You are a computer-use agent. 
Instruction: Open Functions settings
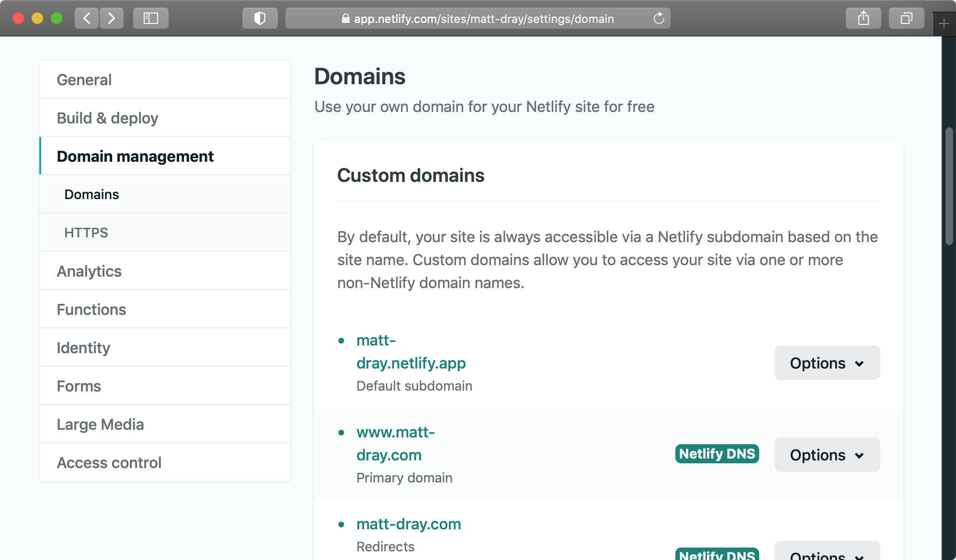tap(165, 309)
